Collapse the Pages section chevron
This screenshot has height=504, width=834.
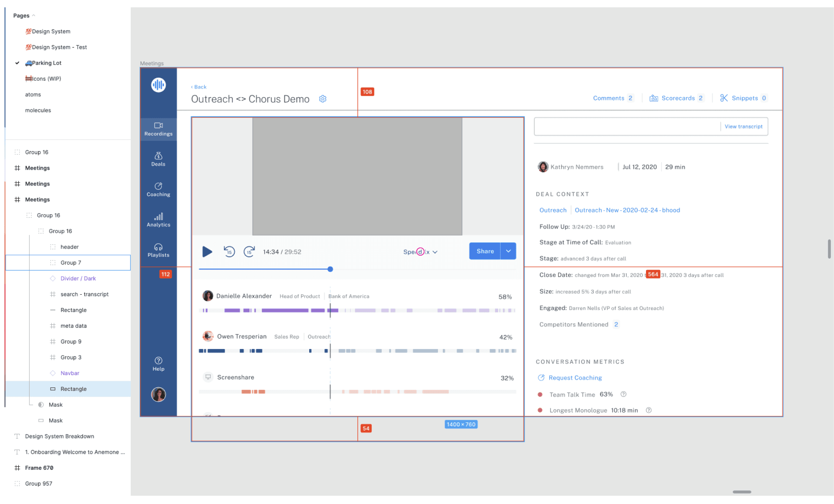pos(34,15)
